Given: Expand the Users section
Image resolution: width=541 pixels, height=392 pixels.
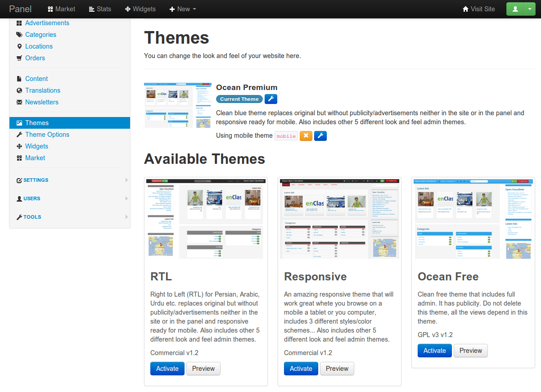Looking at the screenshot, I should [x=32, y=198].
